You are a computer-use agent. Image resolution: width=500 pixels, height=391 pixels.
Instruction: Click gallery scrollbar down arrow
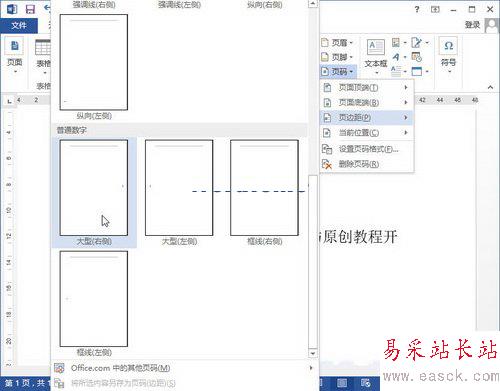click(313, 353)
